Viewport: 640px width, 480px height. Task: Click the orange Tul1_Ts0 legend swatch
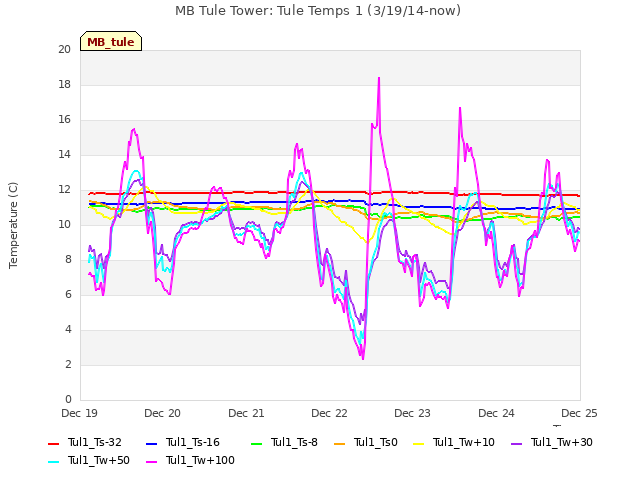point(340,443)
